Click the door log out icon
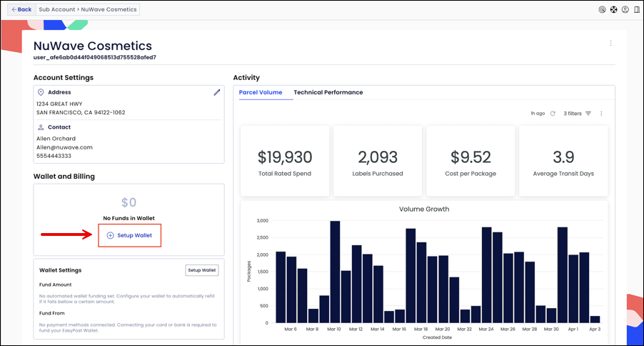644x346 pixels. [x=637, y=9]
